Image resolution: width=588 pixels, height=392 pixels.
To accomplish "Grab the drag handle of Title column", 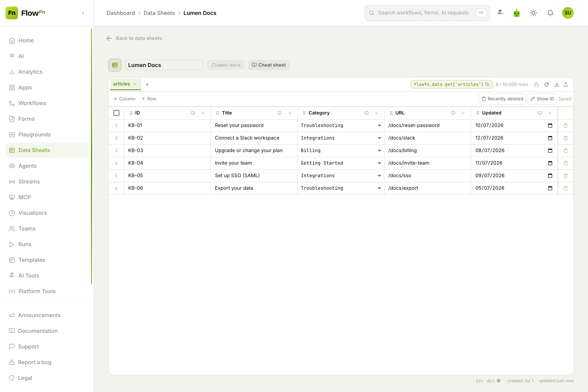I will tap(218, 113).
